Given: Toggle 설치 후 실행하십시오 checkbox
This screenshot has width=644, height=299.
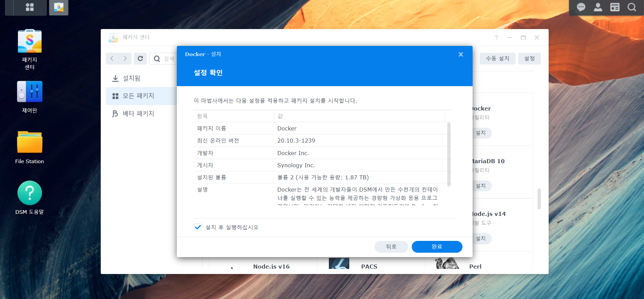Looking at the screenshot, I should coord(198,227).
